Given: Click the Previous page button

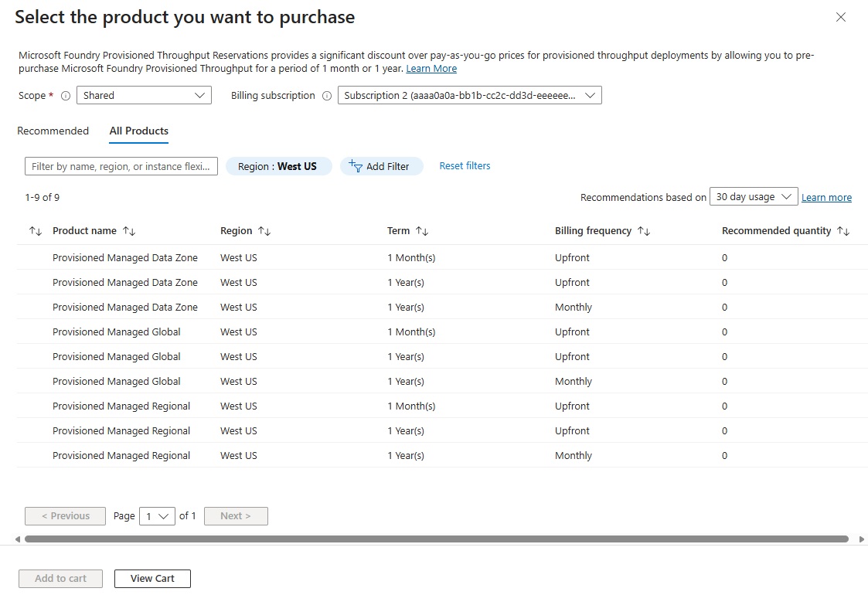Looking at the screenshot, I should click(66, 516).
